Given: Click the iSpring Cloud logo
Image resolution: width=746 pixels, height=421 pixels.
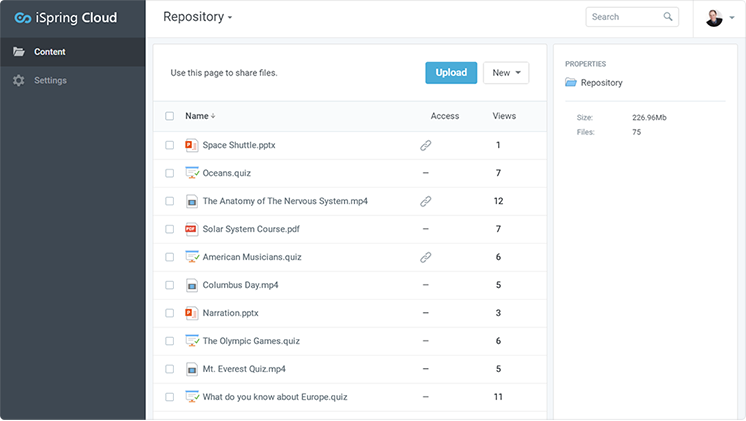Looking at the screenshot, I should pyautogui.click(x=66, y=18).
